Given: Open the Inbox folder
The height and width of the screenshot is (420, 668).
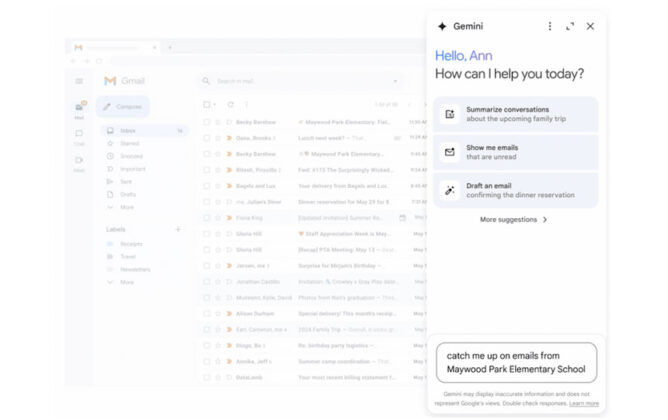Looking at the screenshot, I should pos(128,130).
